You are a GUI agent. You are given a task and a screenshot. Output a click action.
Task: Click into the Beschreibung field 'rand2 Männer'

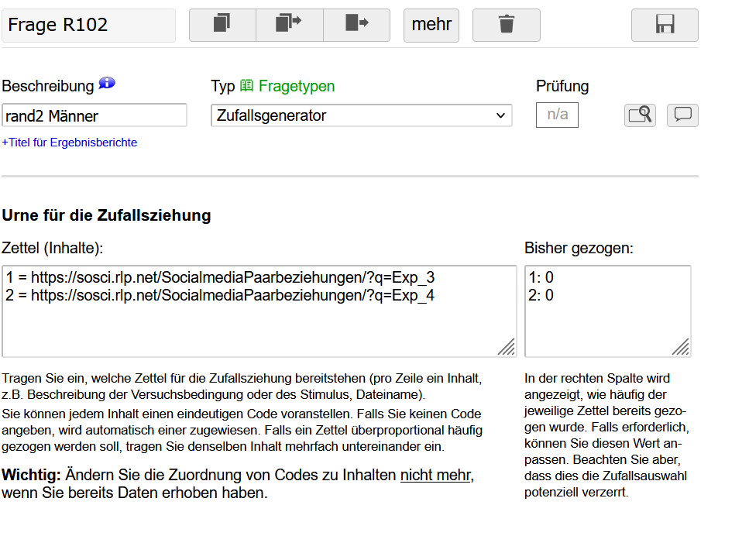(x=94, y=115)
